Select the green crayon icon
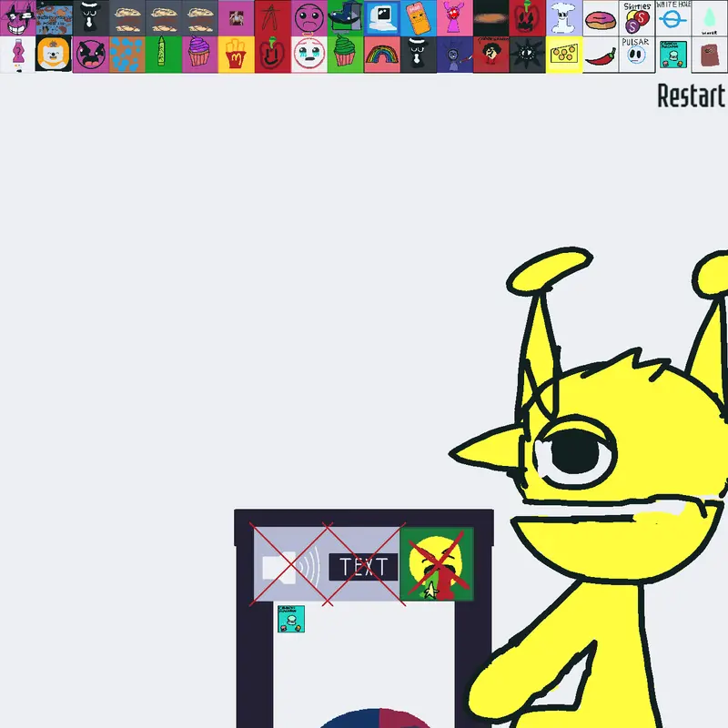Screen dimensions: 728x728 point(164,55)
